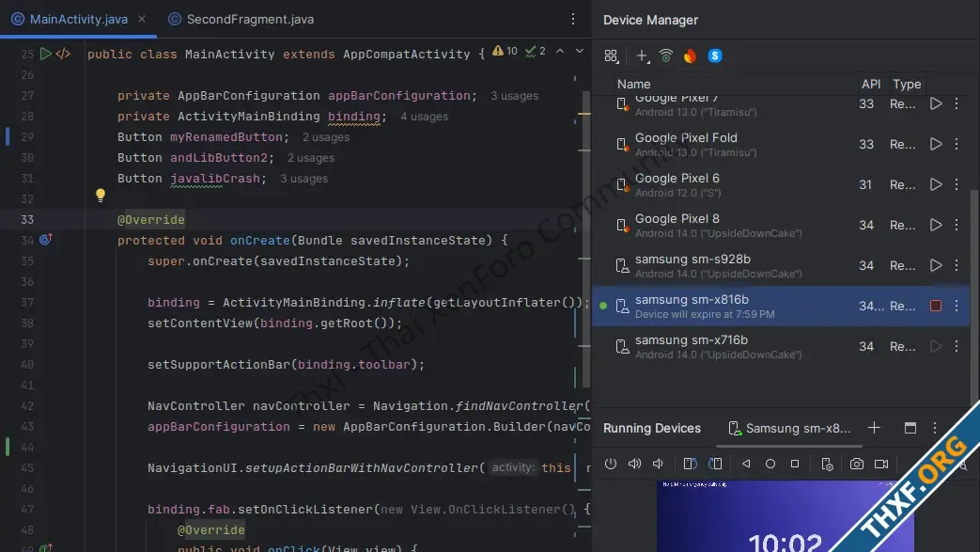980x552 pixels.
Task: Select the samsung sm-x716b device row
Action: point(780,346)
